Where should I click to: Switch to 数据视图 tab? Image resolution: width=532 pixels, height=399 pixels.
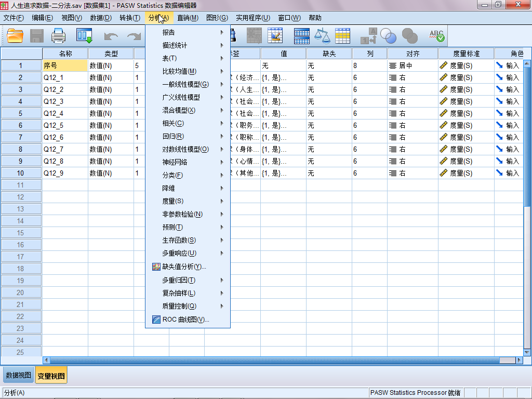click(x=18, y=375)
